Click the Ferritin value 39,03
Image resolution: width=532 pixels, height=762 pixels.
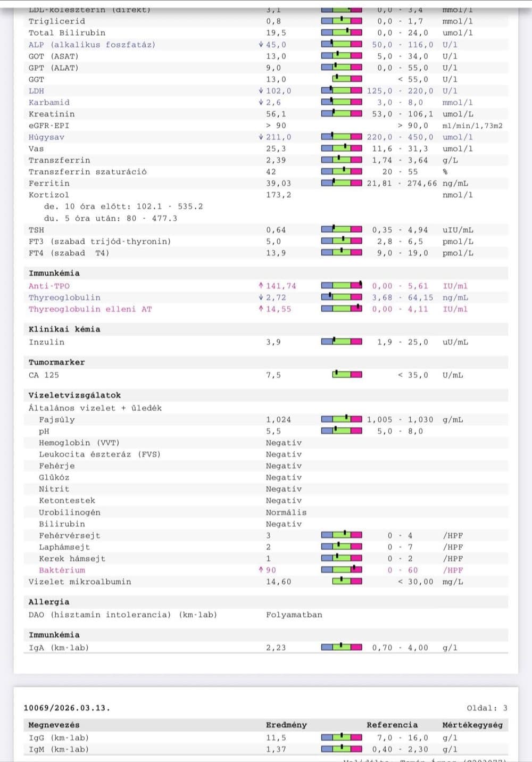279,183
